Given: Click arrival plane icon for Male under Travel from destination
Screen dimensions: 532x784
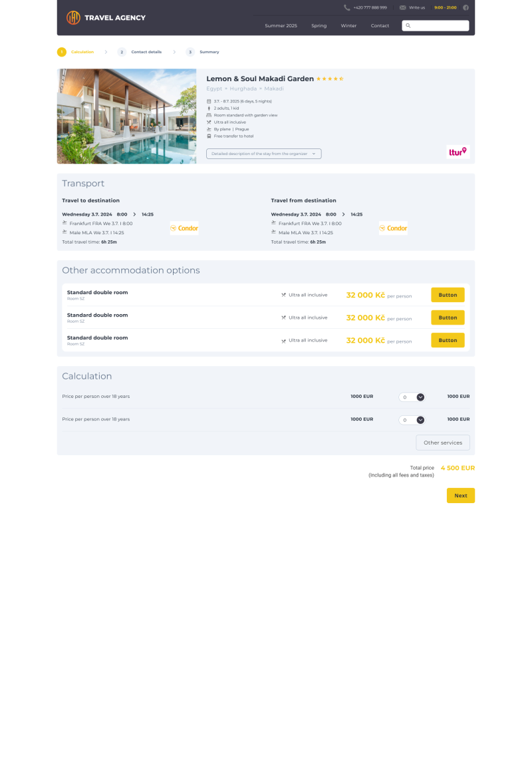Looking at the screenshot, I should (274, 232).
